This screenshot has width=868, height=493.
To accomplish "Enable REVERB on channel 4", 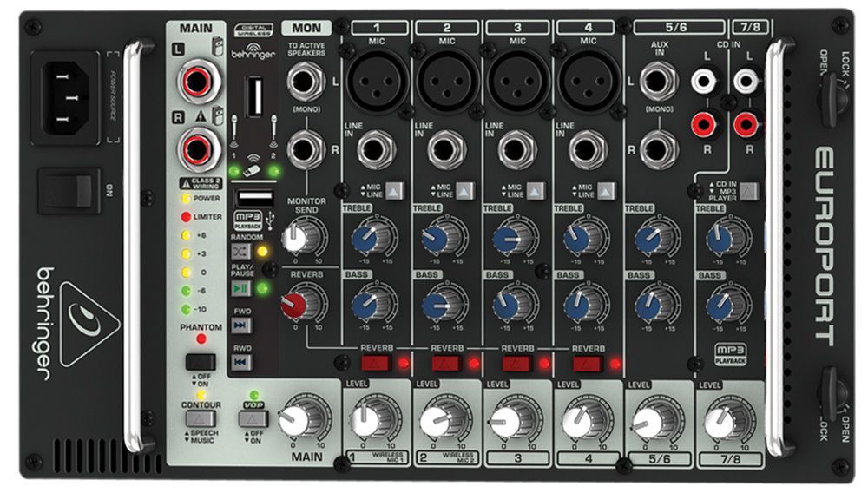I will point(588,364).
